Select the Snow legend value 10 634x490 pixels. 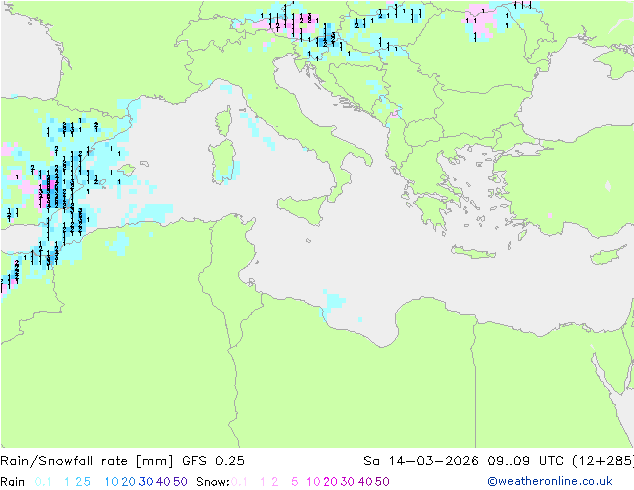point(313,482)
